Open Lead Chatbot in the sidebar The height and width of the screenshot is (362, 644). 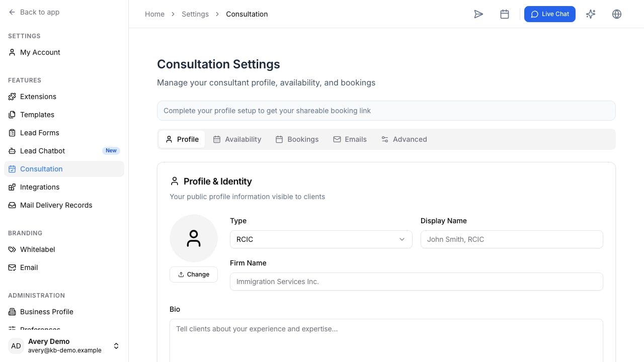(x=64, y=151)
